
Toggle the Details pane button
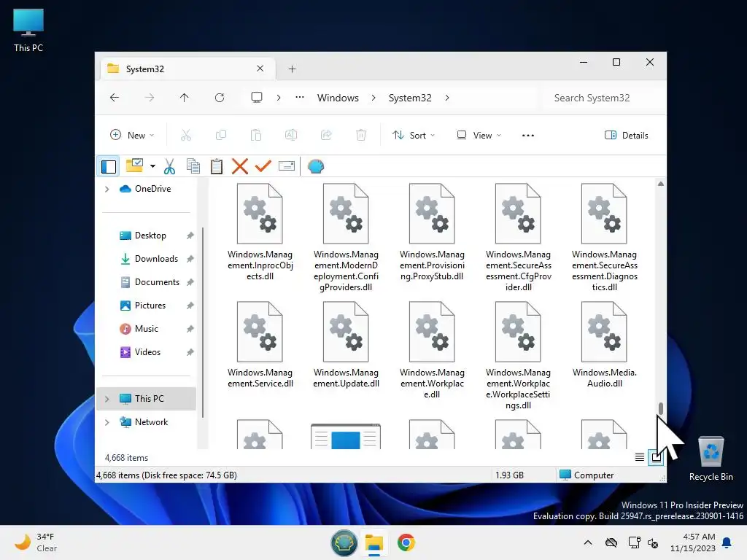627,135
